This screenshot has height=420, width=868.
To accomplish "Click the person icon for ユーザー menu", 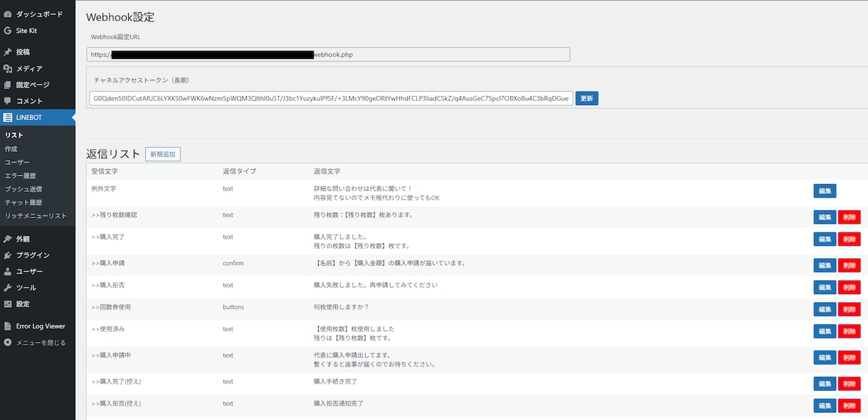I will click(x=7, y=271).
